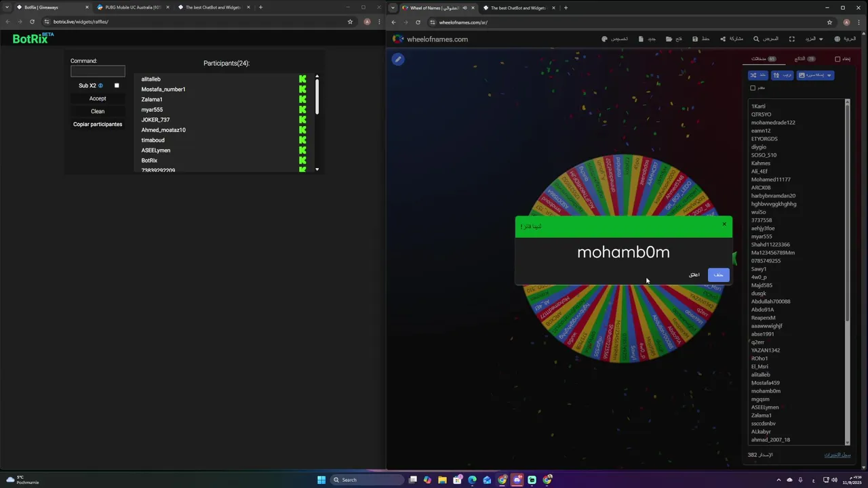Click the BotRix logo

[x=33, y=39]
